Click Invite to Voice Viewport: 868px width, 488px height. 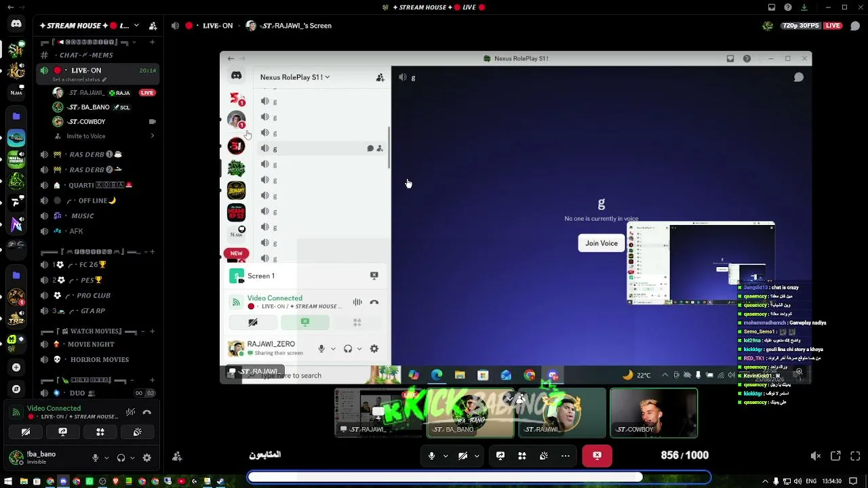click(x=104, y=136)
